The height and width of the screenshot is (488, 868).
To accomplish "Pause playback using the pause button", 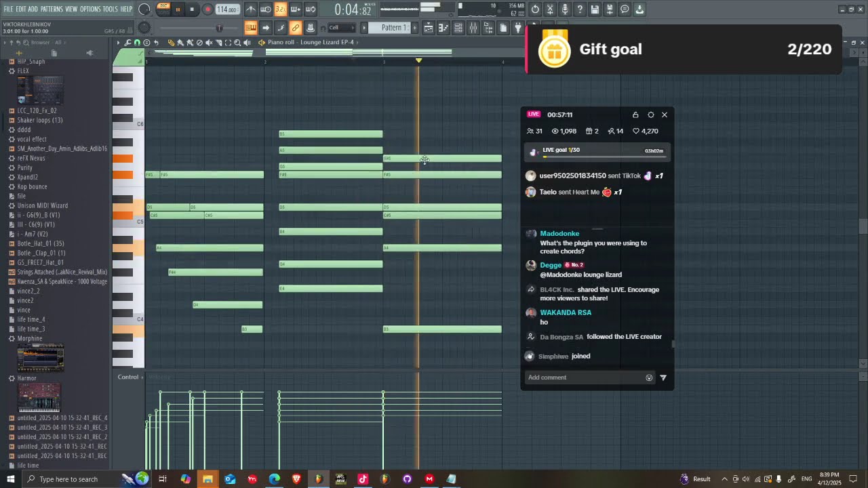I will click(x=178, y=9).
